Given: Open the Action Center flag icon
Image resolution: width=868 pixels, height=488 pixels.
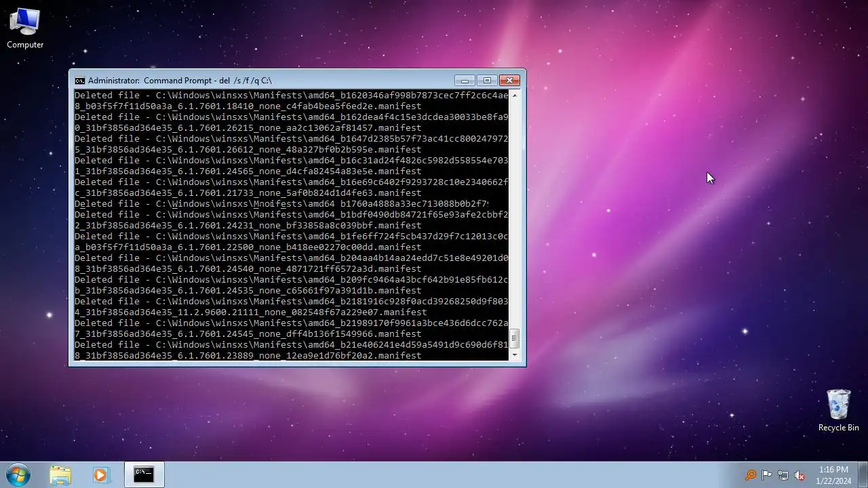Looking at the screenshot, I should (x=767, y=475).
